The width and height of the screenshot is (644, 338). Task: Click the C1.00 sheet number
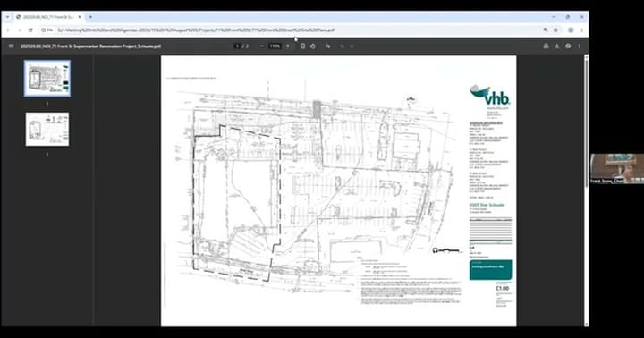503,288
